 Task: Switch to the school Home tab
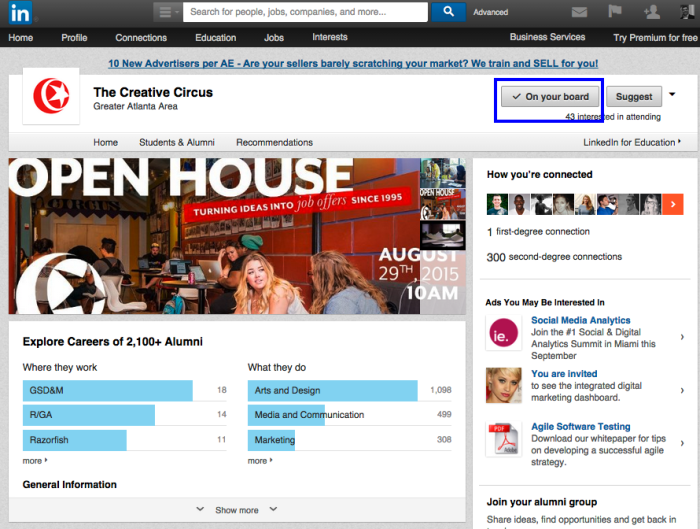(x=105, y=142)
